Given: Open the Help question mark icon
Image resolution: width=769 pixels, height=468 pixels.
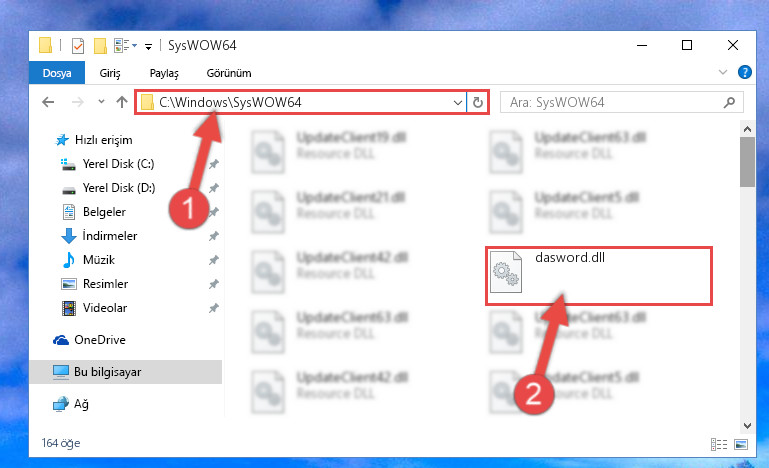Looking at the screenshot, I should click(x=744, y=72).
